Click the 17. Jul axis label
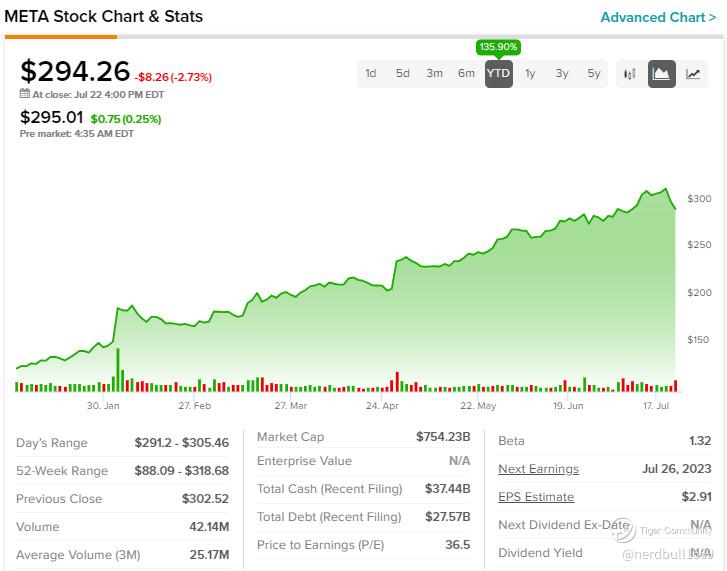 pos(656,406)
